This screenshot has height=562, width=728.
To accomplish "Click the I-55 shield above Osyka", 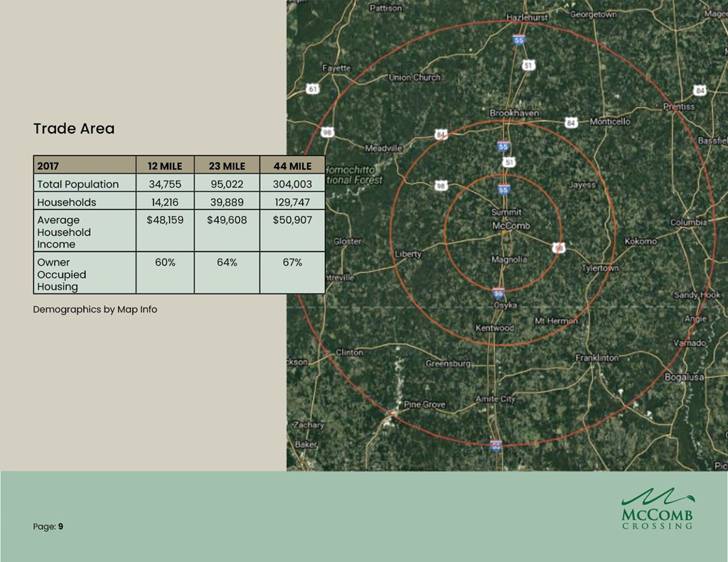I will click(x=498, y=293).
